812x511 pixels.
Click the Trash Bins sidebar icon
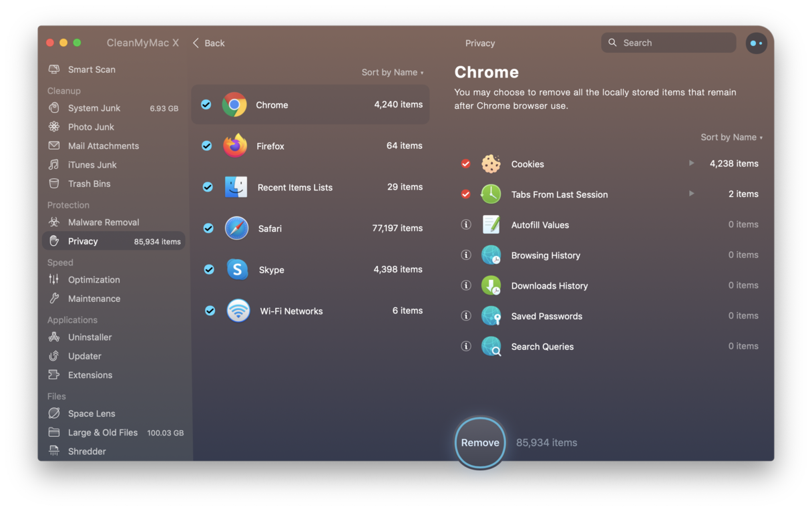click(x=54, y=184)
